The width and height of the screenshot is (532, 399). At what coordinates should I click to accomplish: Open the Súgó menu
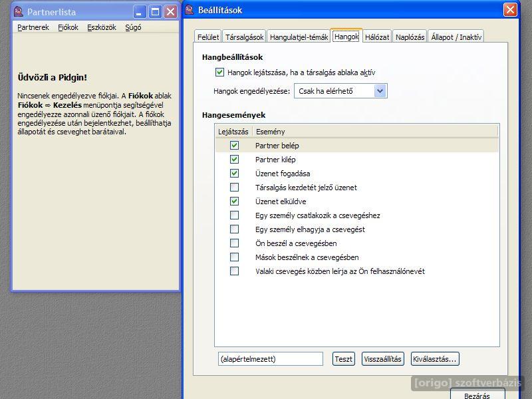click(133, 27)
